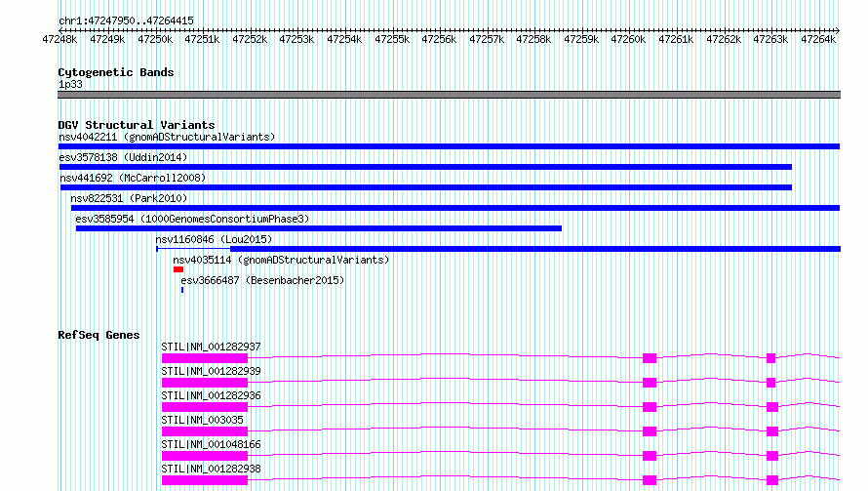Click the 47264k ruler tick label
The width and height of the screenshot is (868, 491).
click(818, 39)
